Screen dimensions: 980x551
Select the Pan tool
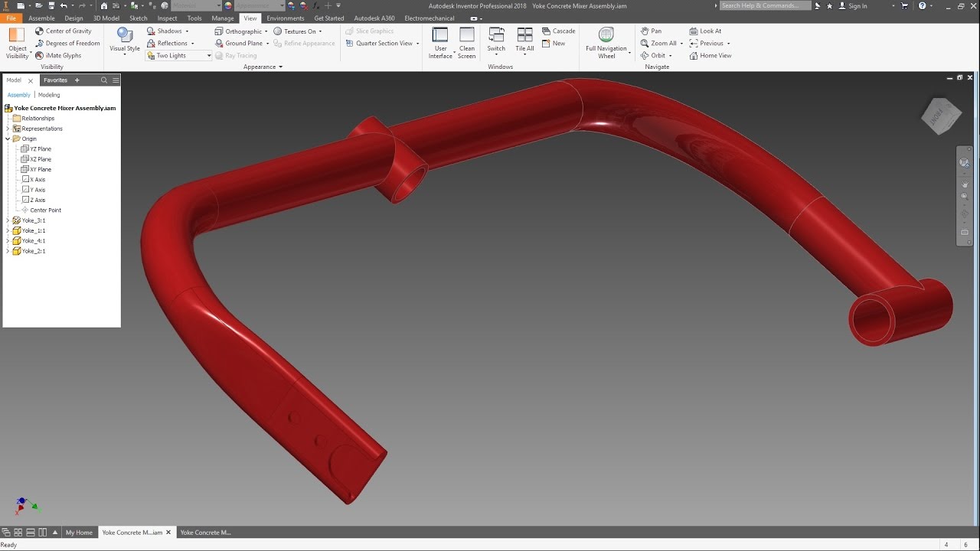pyautogui.click(x=651, y=31)
